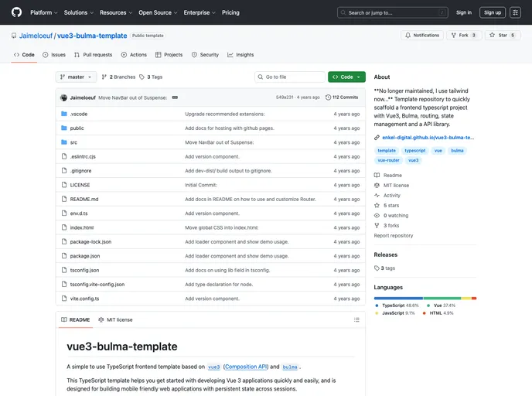Open the README.md file
This screenshot has height=396, width=532.
[84, 200]
